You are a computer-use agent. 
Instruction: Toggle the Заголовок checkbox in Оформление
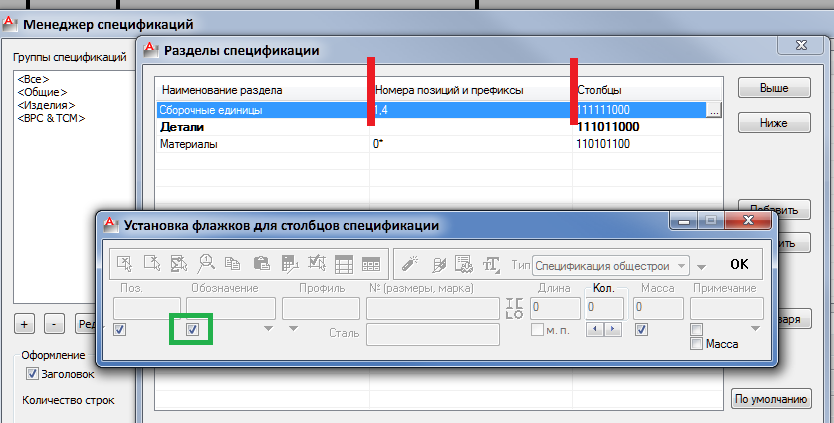pyautogui.click(x=32, y=374)
